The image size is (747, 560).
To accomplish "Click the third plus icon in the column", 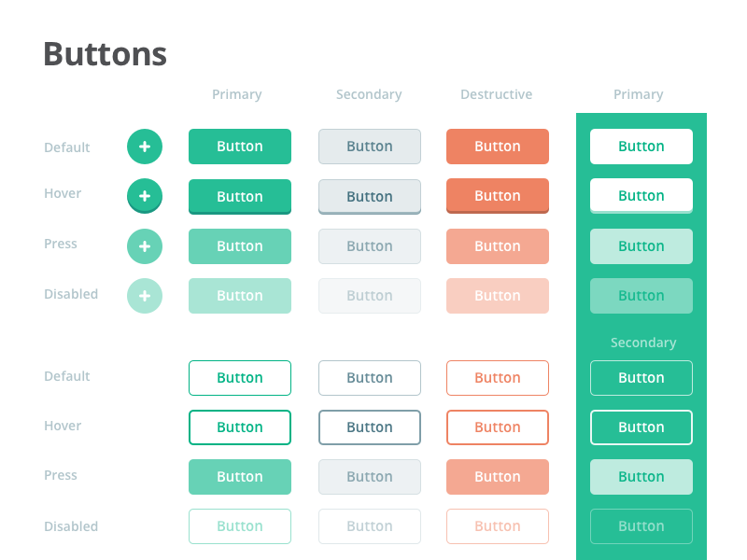I will (x=145, y=246).
